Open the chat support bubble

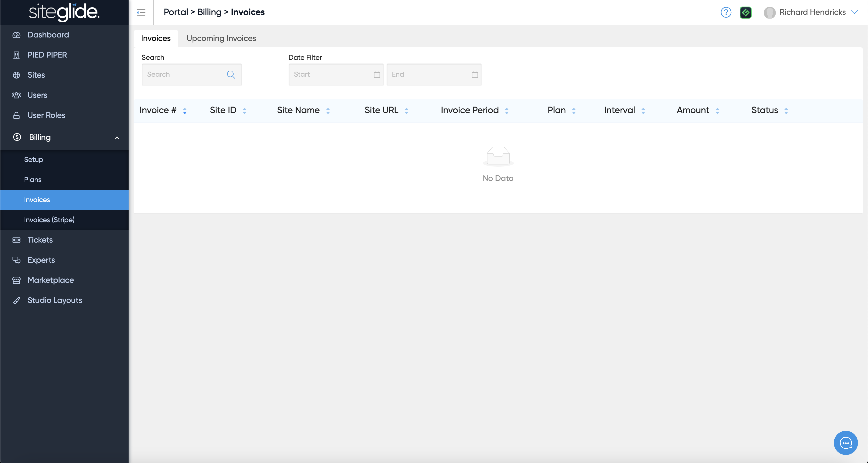(845, 443)
